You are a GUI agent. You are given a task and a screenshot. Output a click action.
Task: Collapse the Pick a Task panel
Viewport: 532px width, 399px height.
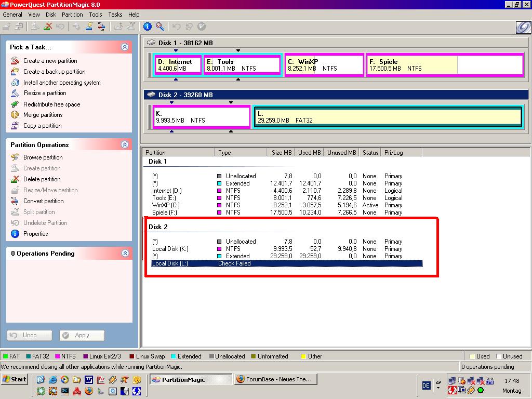click(125, 47)
